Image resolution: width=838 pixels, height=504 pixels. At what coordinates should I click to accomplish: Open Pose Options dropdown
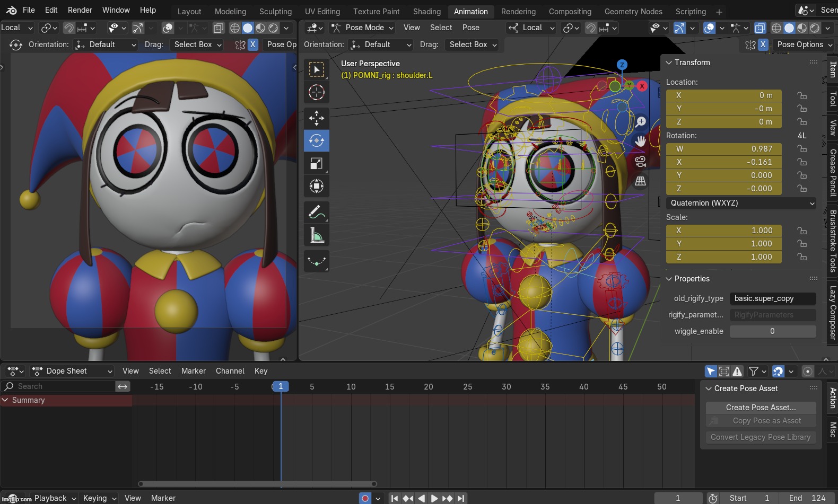click(803, 45)
